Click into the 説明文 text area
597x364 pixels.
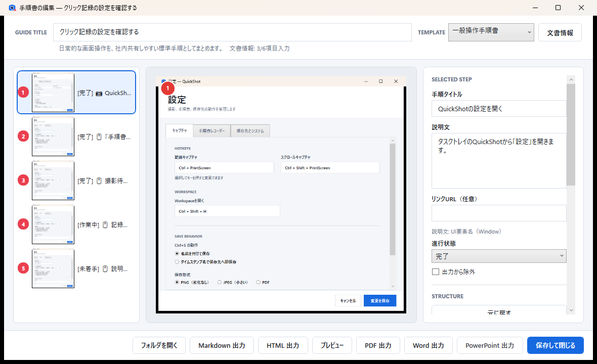pyautogui.click(x=499, y=160)
